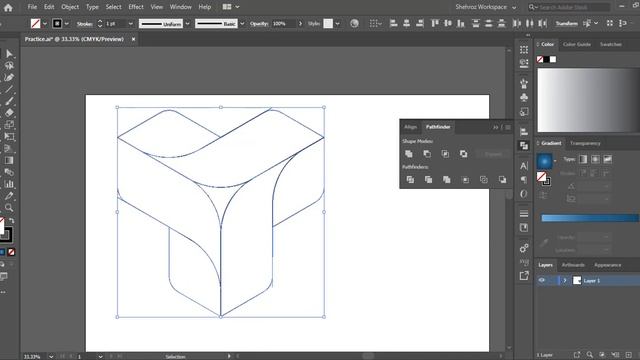Select the Gradient tool in toolbar
This screenshot has width=640, height=360.
pos(9,160)
